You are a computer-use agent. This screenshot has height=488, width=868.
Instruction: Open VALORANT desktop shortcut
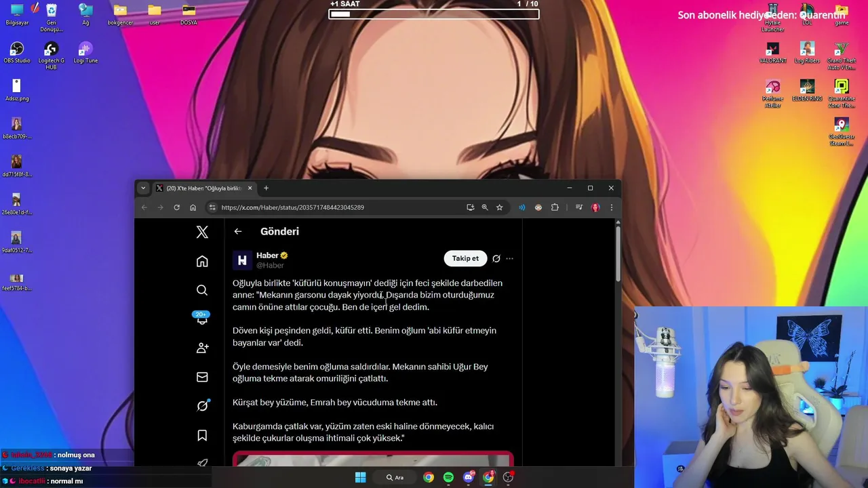tap(772, 53)
